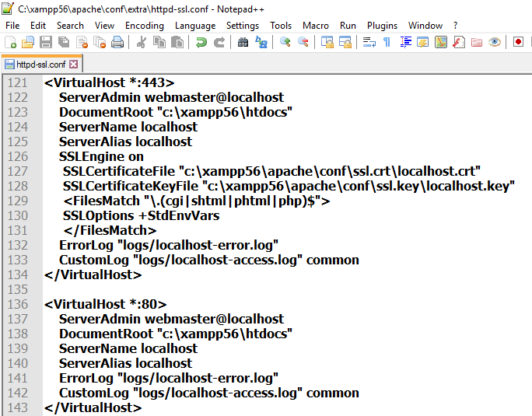The width and height of the screenshot is (532, 416).
Task: Click the Print toolbar icon
Action: [x=117, y=43]
